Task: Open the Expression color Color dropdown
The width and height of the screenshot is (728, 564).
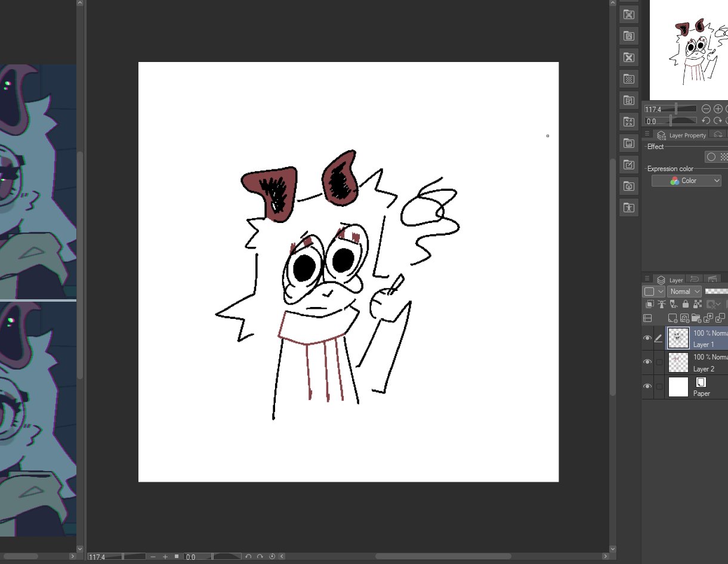Action: [686, 181]
